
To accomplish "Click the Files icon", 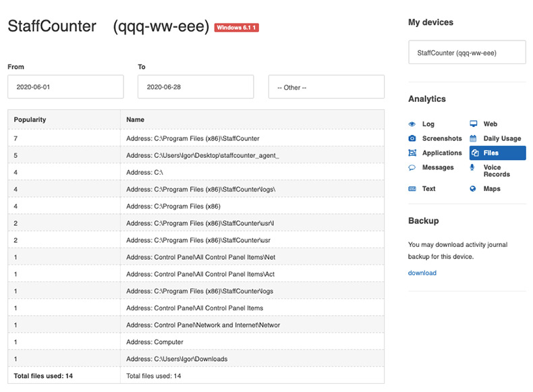I will pyautogui.click(x=475, y=153).
